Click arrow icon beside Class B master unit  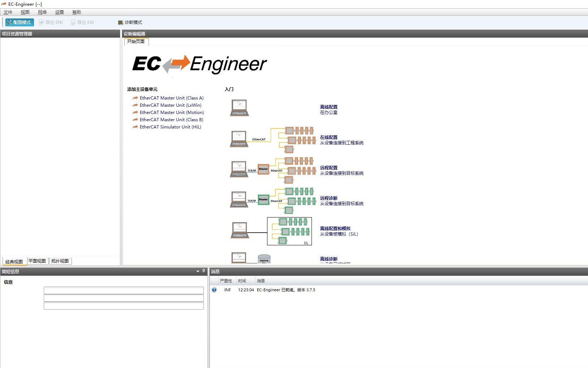135,120
